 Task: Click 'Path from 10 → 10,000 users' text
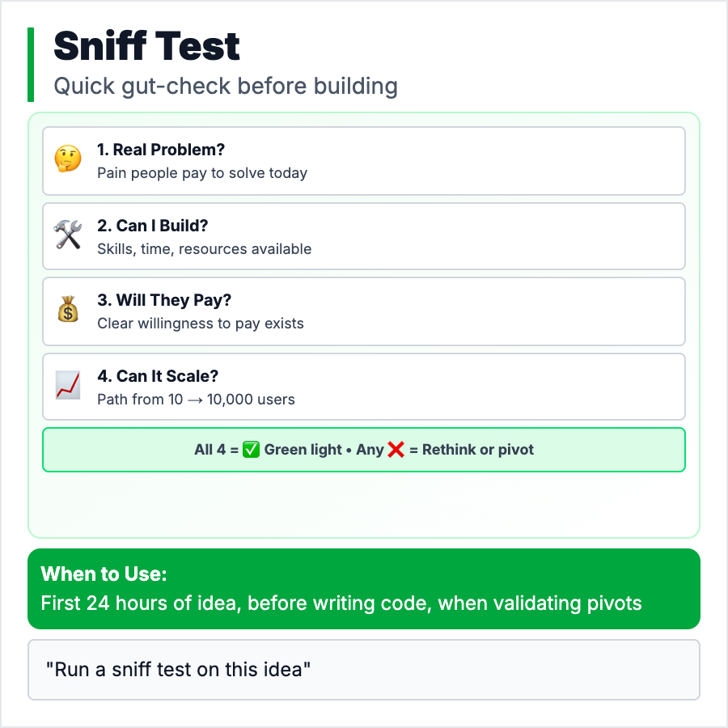[196, 400]
